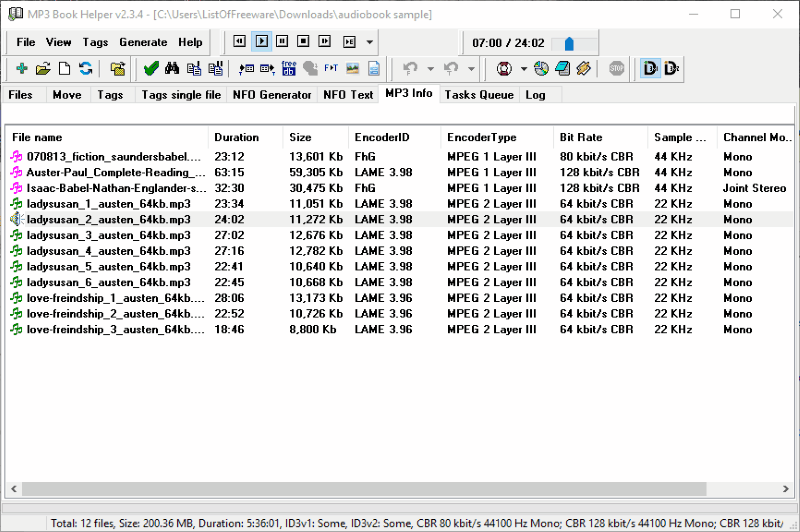This screenshot has height=532, width=800.
Task: Open the Log tab
Action: point(535,95)
